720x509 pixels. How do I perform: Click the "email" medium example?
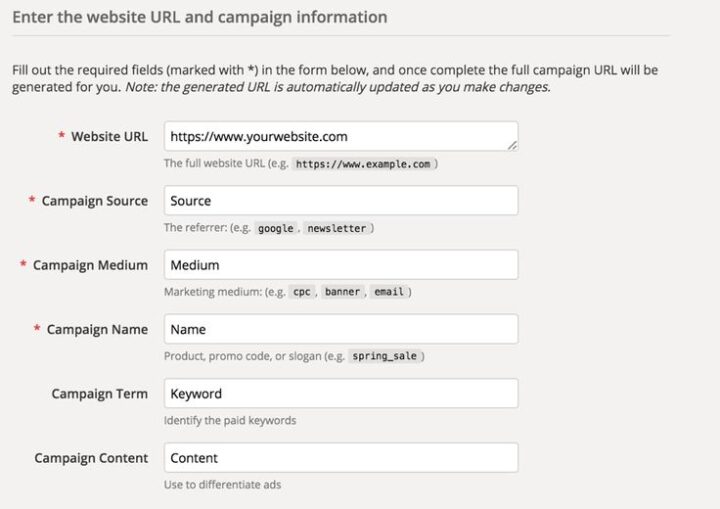point(389,292)
